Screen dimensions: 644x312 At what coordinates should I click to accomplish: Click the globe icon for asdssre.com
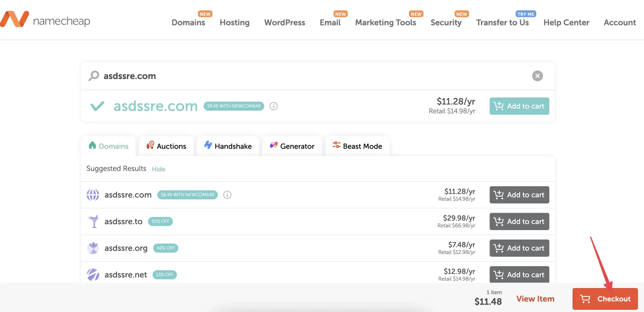point(93,195)
